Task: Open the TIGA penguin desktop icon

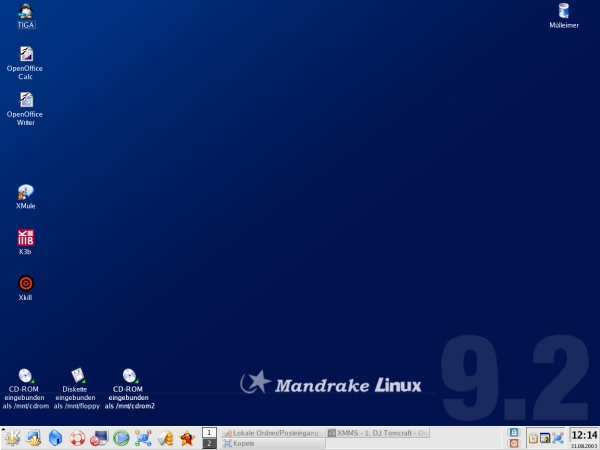Action: (x=26, y=17)
